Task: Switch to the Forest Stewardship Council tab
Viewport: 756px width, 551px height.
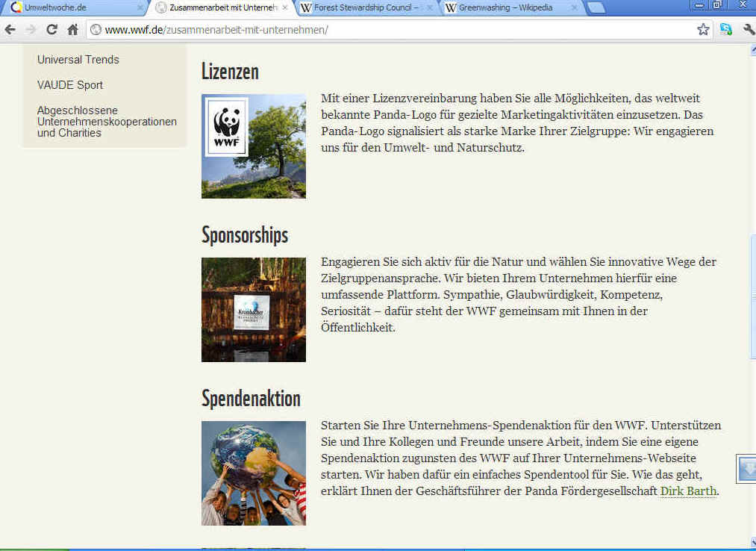Action: 366,7
